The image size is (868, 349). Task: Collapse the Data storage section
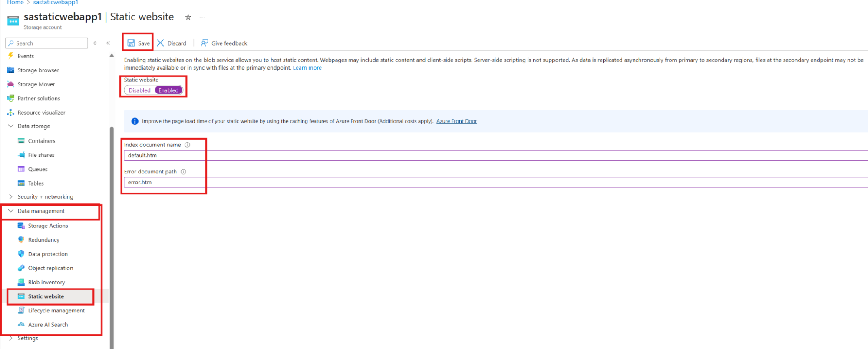click(x=11, y=126)
